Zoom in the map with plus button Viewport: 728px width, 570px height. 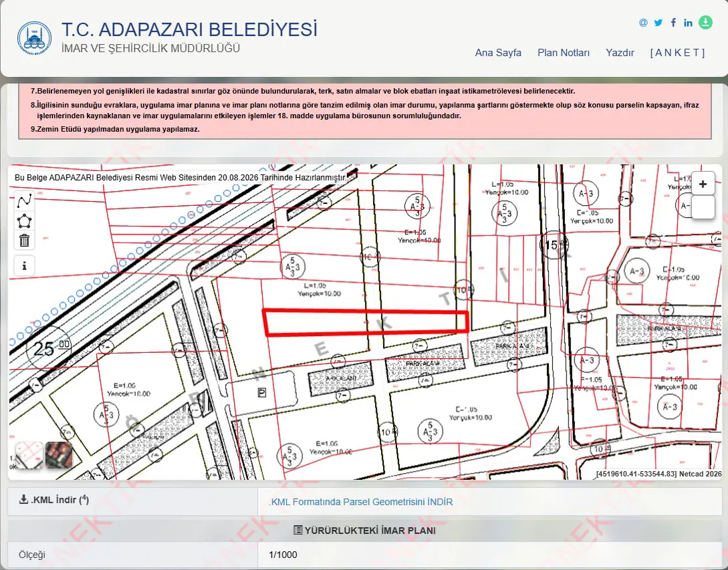703,184
